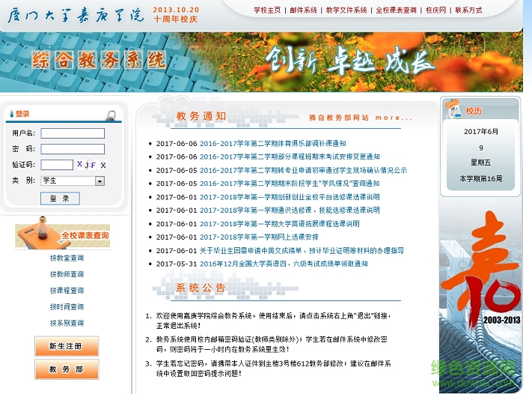Viewport: 532px width, 397px height.
Task: Open notice 大学英语四、六级成绩单领取通知
Action: (x=284, y=264)
